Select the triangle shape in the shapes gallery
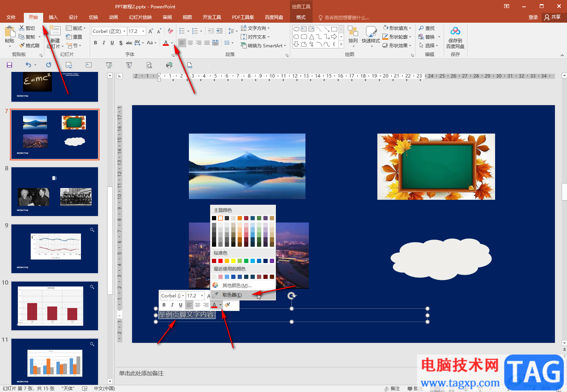The image size is (567, 392). click(312, 37)
